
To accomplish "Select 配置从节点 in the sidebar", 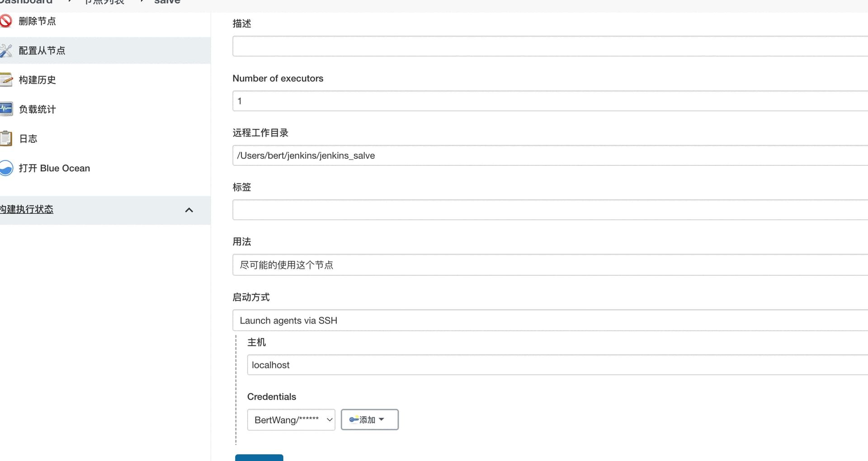I will pos(42,51).
